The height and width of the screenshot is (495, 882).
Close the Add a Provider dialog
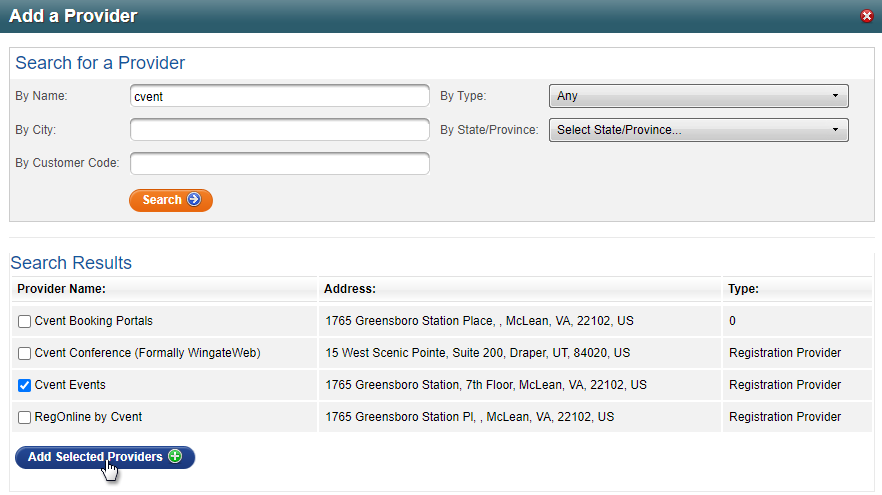(x=866, y=17)
